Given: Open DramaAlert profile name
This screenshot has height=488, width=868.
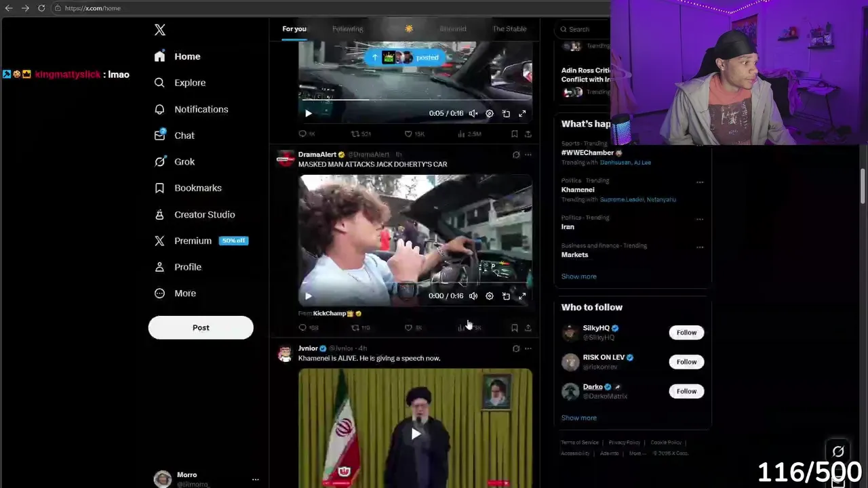Looking at the screenshot, I should coord(317,155).
